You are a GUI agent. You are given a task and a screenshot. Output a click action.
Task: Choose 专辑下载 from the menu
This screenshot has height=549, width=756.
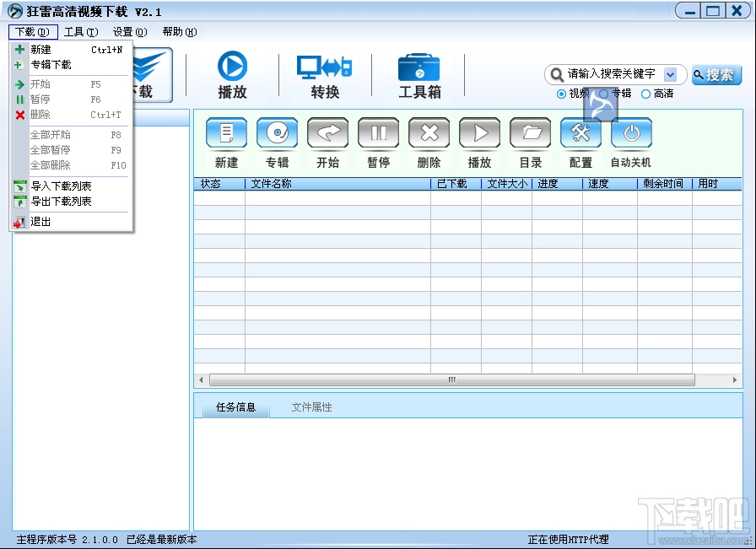tap(72, 65)
